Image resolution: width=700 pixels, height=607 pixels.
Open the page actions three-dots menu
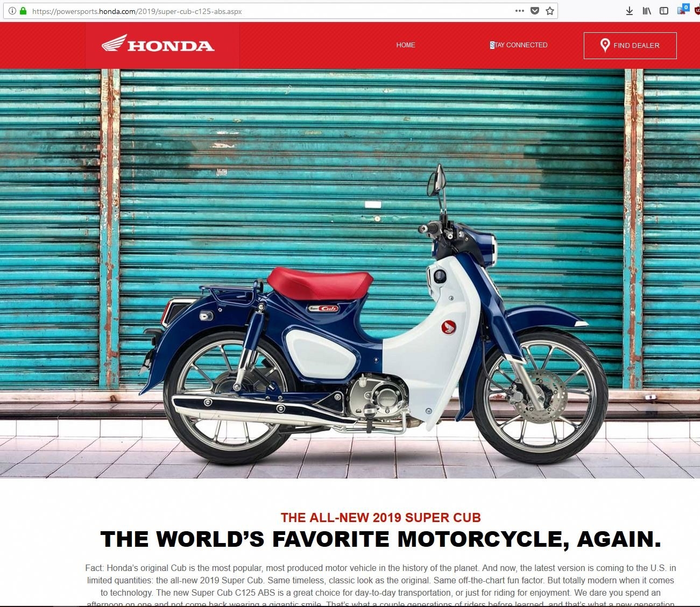coord(519,11)
